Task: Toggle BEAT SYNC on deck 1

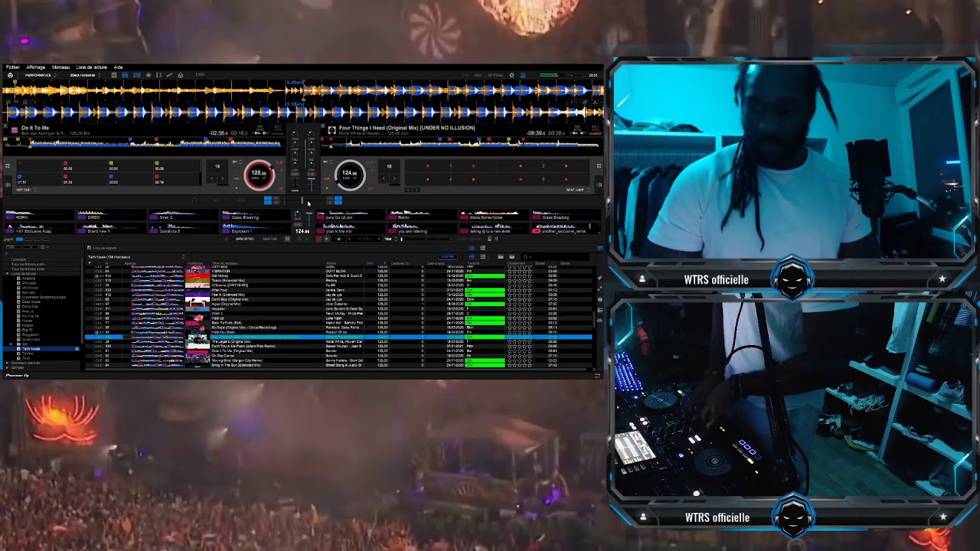Action: coord(277,128)
